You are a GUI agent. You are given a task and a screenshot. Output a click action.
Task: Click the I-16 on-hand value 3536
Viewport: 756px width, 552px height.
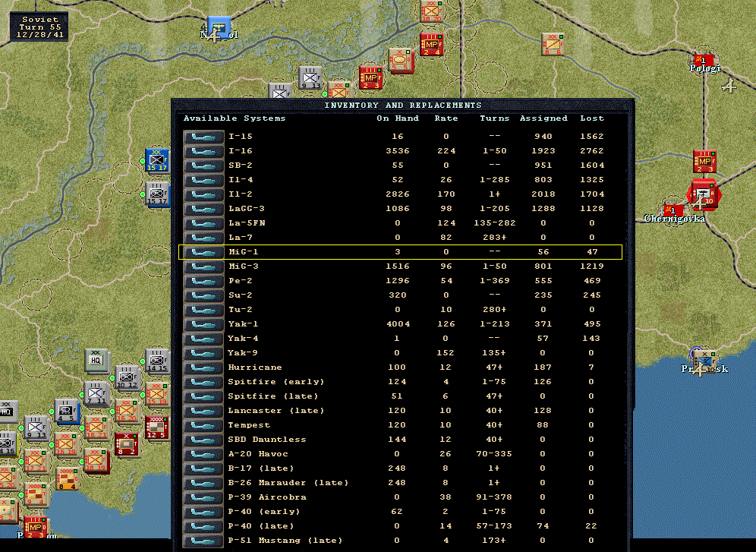click(398, 151)
